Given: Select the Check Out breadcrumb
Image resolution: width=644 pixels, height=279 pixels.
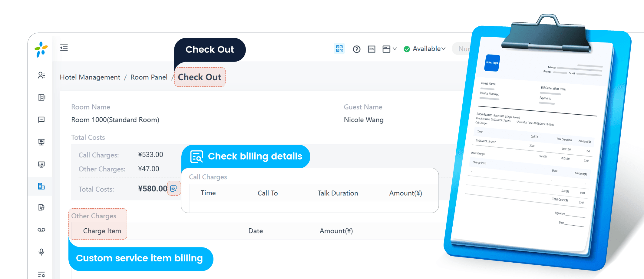Looking at the screenshot, I should [x=200, y=77].
